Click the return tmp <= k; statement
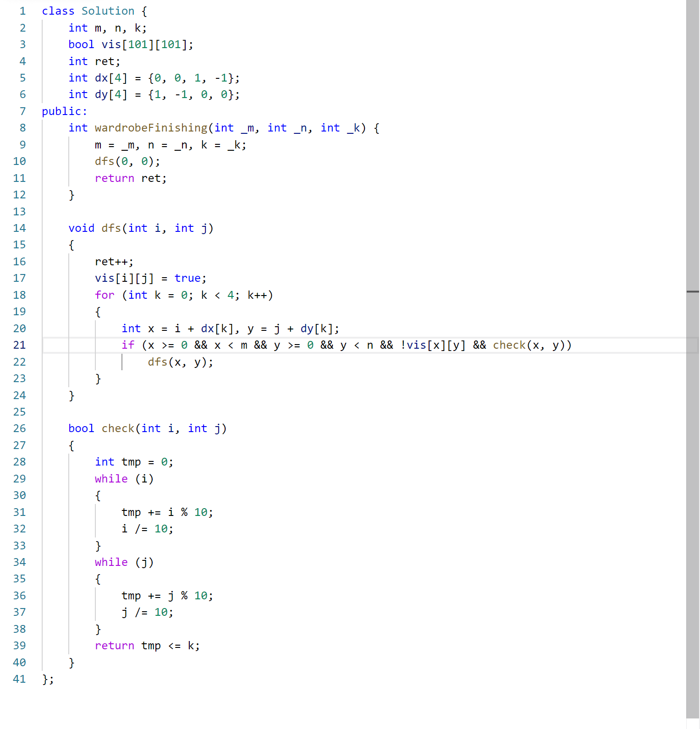Screen dimensions: 700x729 pos(148,646)
